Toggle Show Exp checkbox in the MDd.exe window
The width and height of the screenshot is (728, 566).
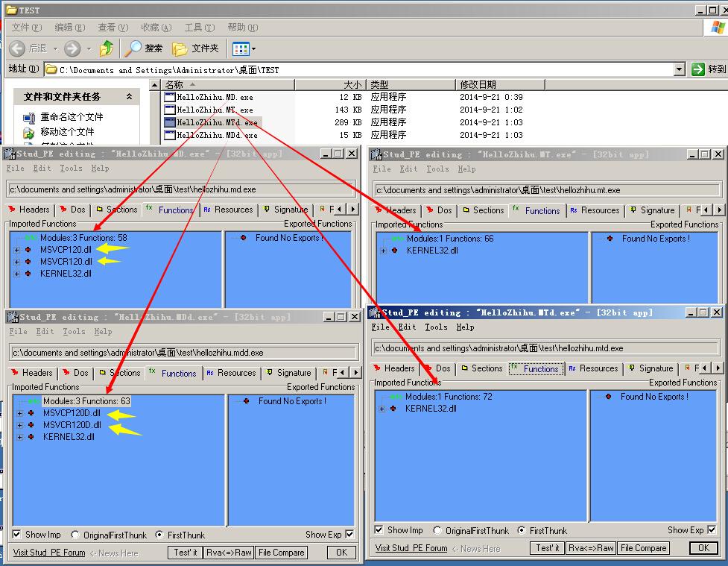(349, 535)
